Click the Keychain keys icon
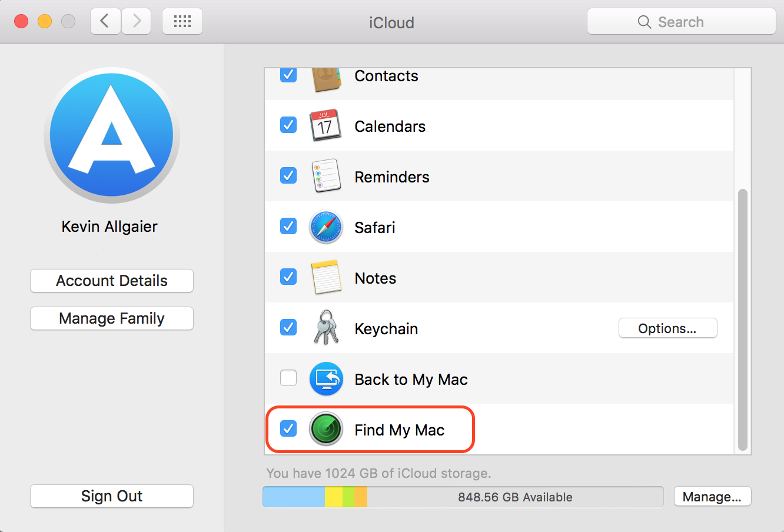This screenshot has width=784, height=532. (x=326, y=328)
